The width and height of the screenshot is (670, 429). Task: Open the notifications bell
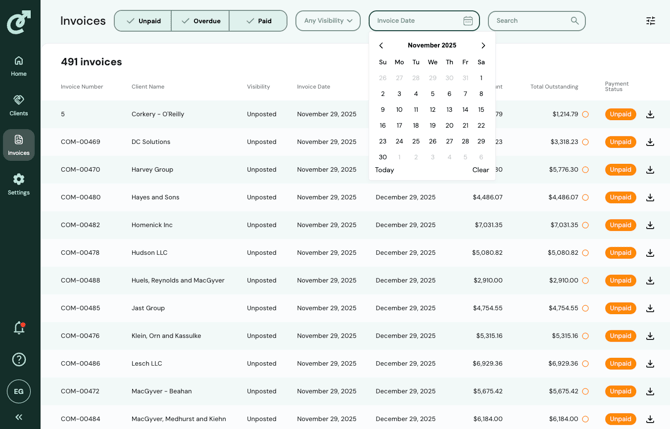pyautogui.click(x=19, y=328)
